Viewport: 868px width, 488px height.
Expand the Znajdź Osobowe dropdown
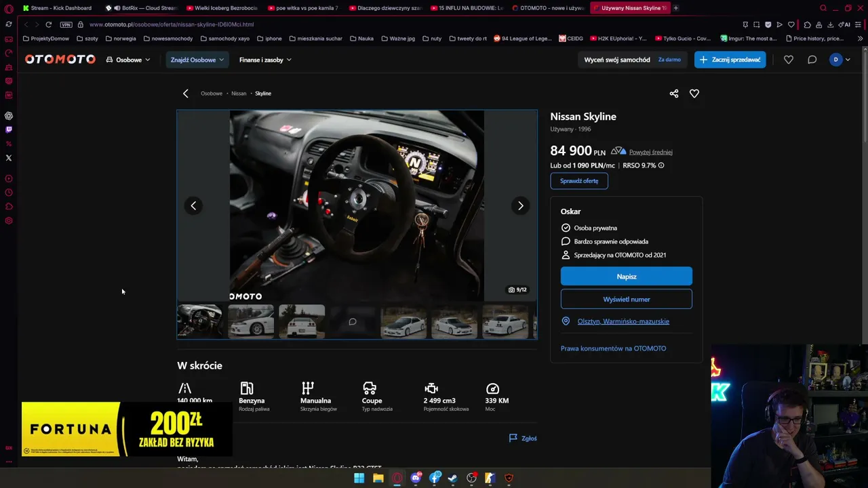(x=197, y=60)
